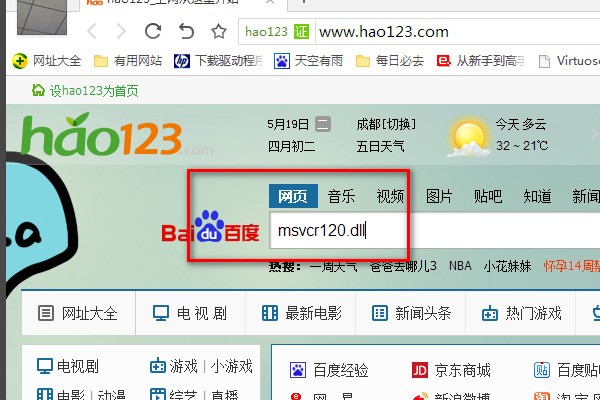
Task: Click the undo close-tab arrow icon
Action: [x=188, y=32]
